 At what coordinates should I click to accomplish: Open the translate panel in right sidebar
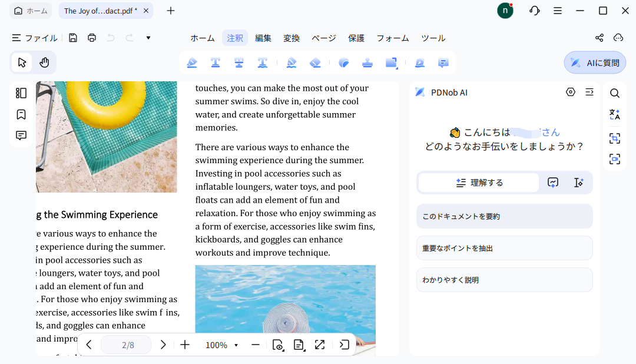tap(614, 114)
